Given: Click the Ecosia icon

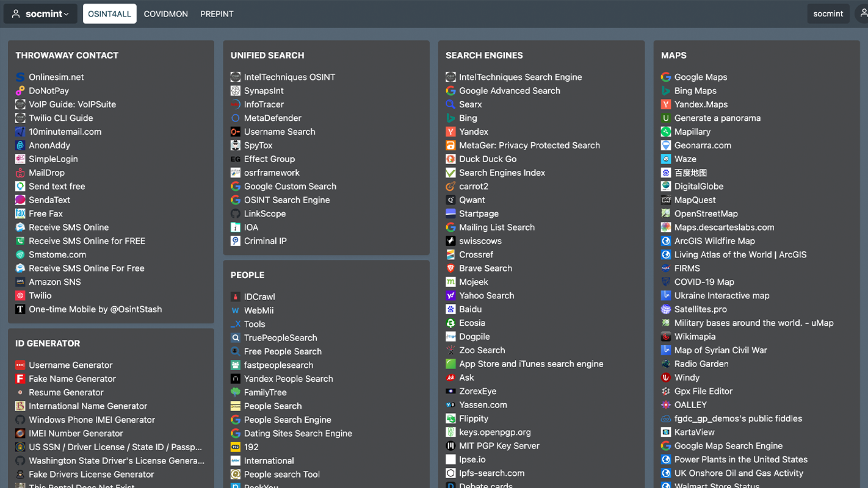Looking at the screenshot, I should 450,323.
